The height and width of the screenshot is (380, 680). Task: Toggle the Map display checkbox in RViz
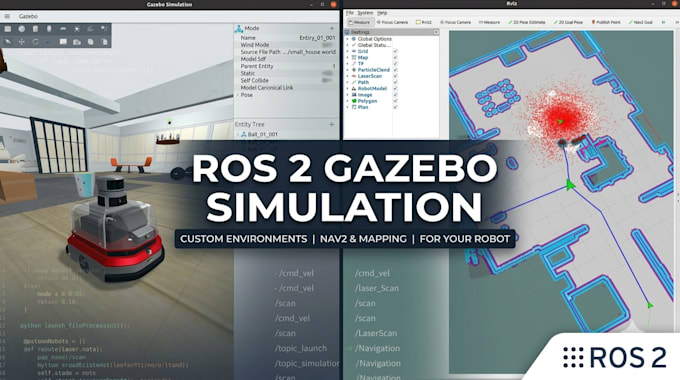click(395, 57)
